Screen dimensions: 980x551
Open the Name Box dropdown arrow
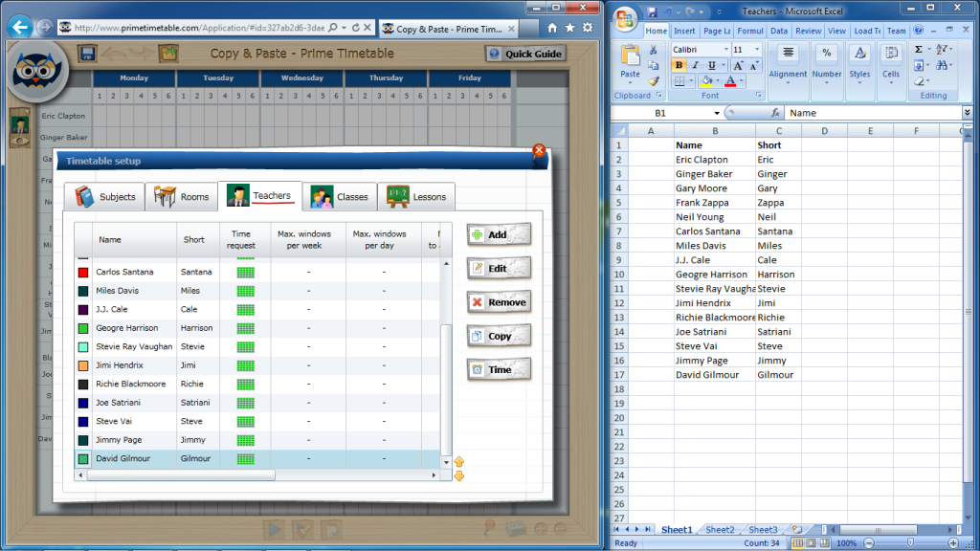pyautogui.click(x=716, y=113)
